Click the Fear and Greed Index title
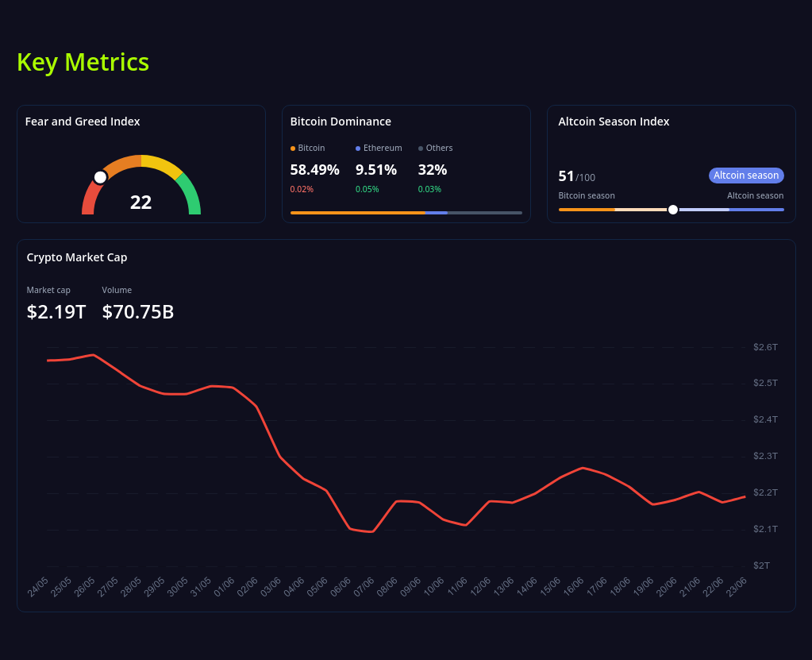The image size is (812, 660). 83,122
